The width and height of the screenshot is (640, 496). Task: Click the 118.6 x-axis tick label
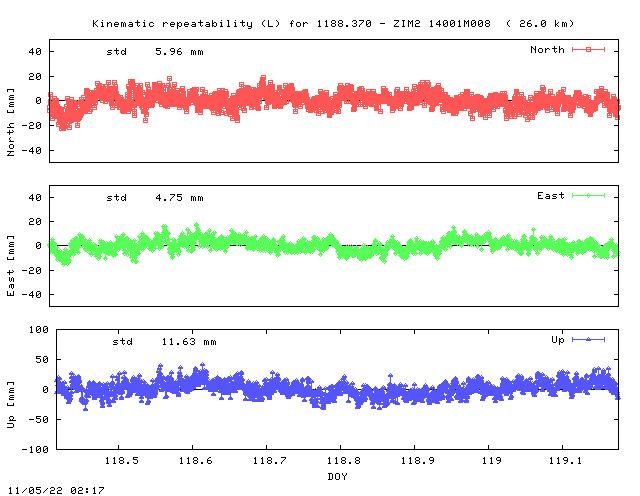[x=196, y=461]
